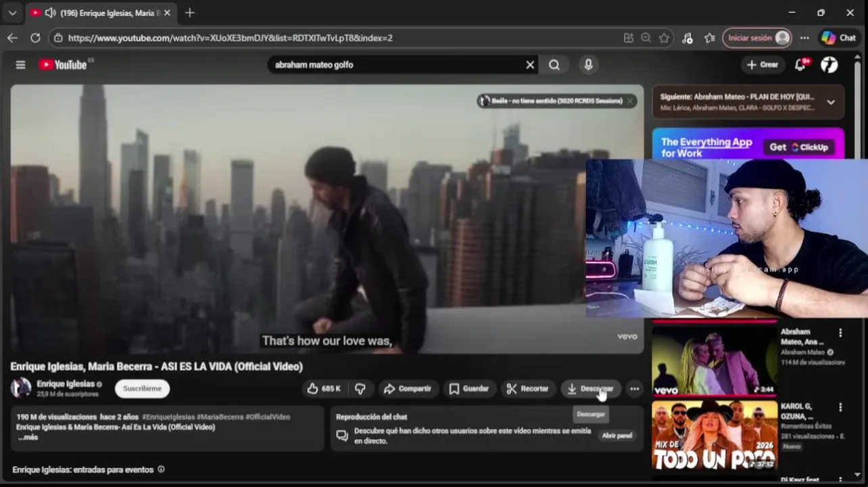Start voice search with the microphone
Viewport: 868px width, 487px height.
[x=588, y=65]
